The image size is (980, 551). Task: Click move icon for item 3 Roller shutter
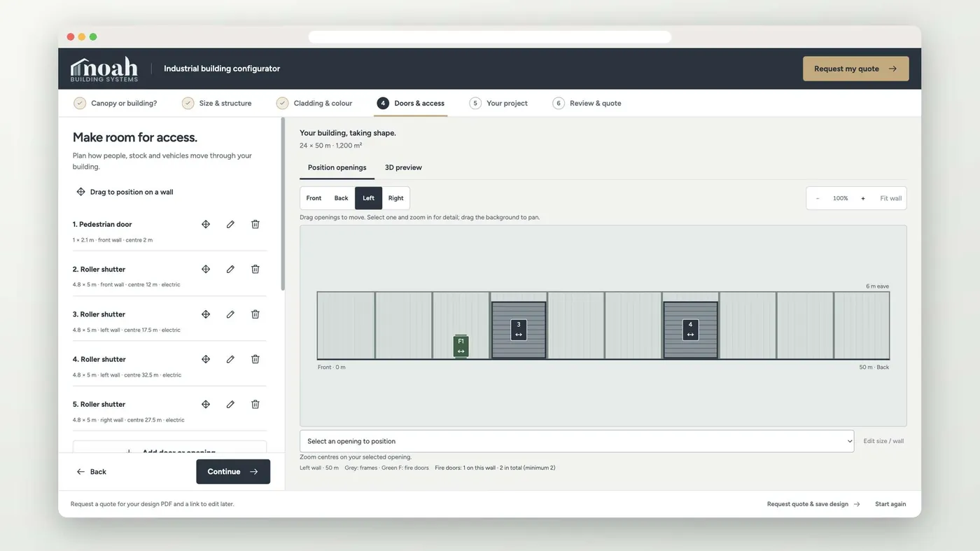click(x=206, y=314)
